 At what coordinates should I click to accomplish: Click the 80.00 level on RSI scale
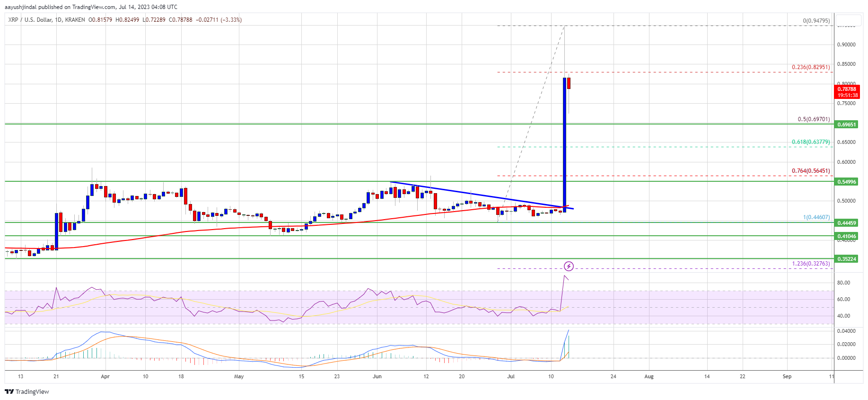click(843, 283)
